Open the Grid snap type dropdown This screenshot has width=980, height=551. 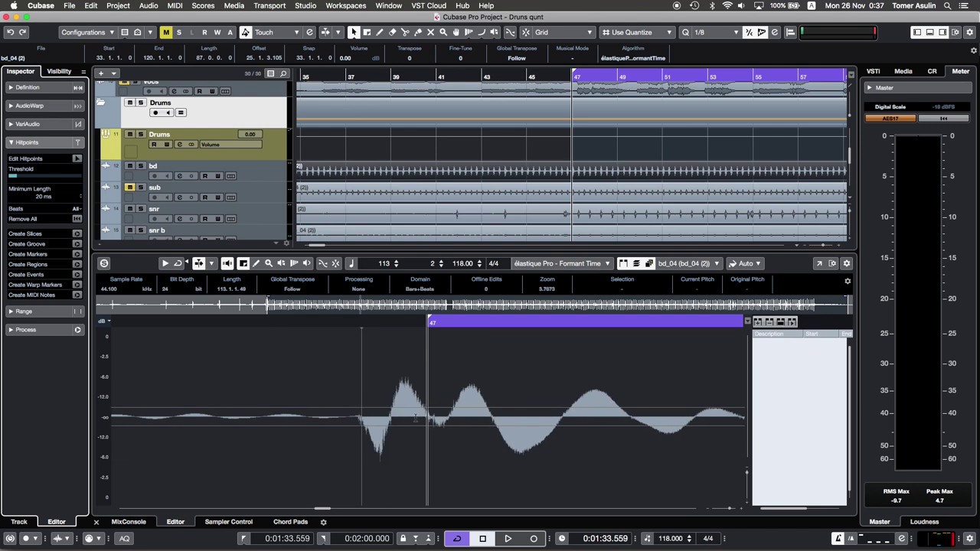pos(563,32)
